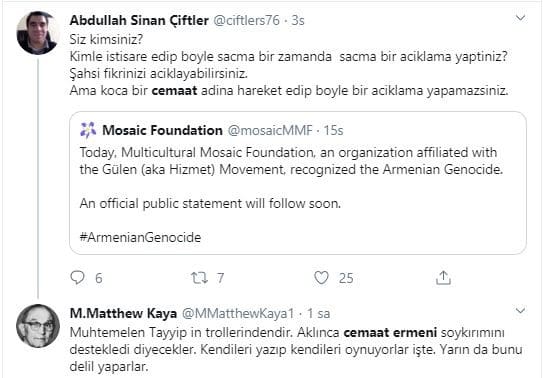This screenshot has height=378, width=543.
Task: Click the 15s timestamp of quoted tweet
Action: [x=333, y=130]
